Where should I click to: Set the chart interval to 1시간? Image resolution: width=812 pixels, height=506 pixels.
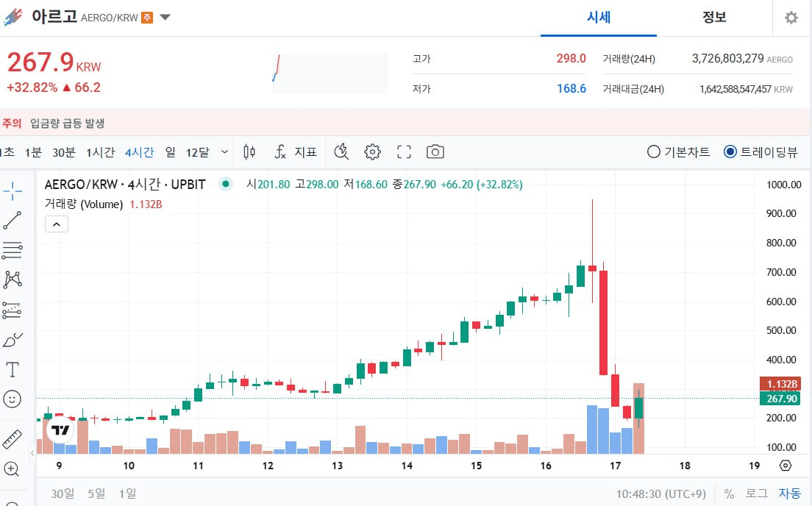click(100, 152)
